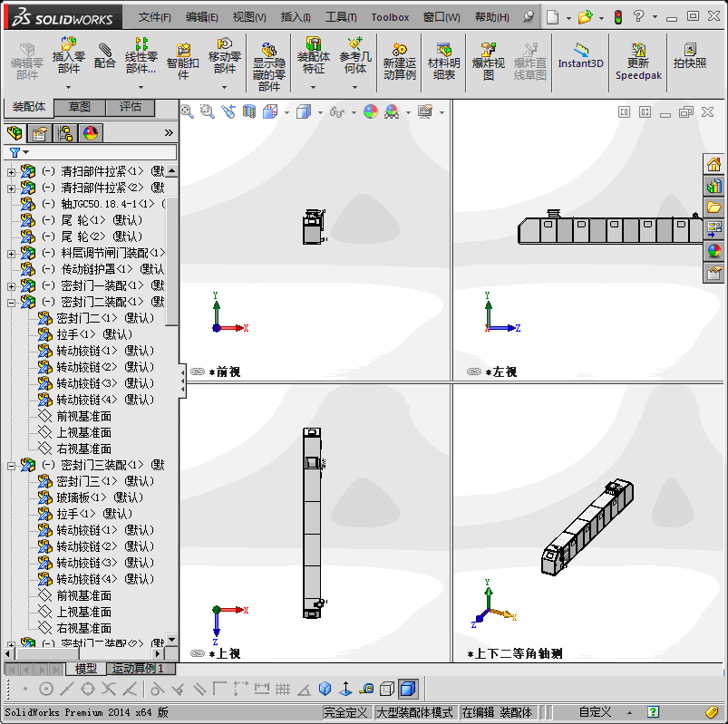Switch to 评估 tab
The height and width of the screenshot is (724, 728).
(x=131, y=107)
